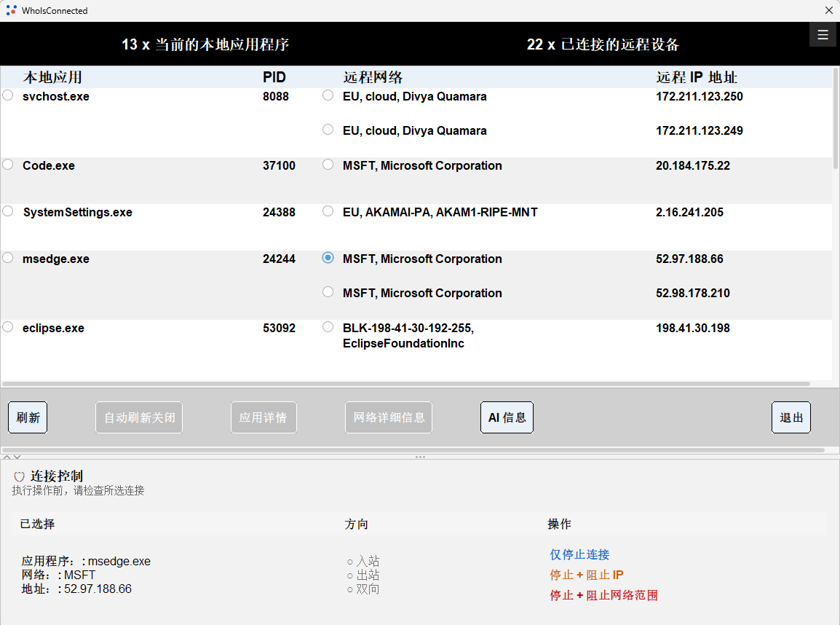
Task: Open 网络详细信息 network details
Action: (x=389, y=417)
